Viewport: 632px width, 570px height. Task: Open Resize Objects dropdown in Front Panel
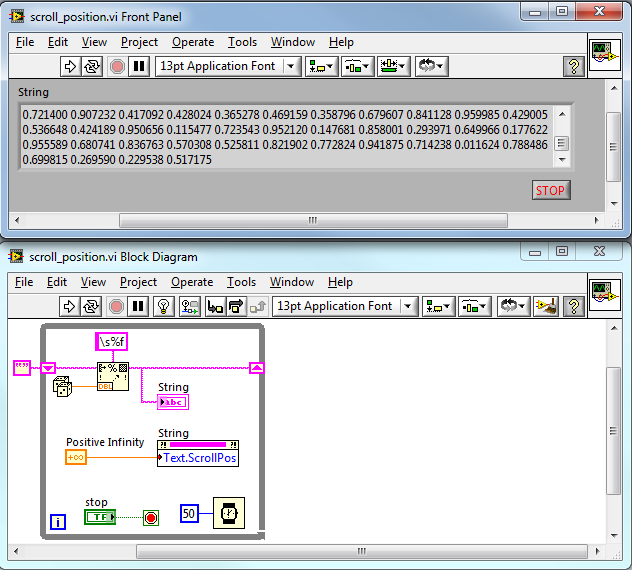393,66
